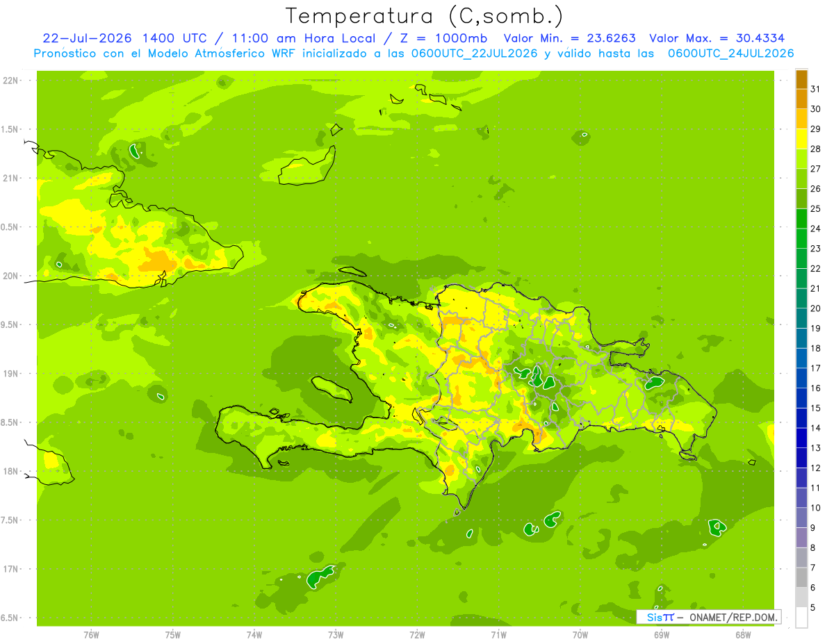Image resolution: width=834 pixels, height=644 pixels.
Task: Click the '18N' latitude label
Action: click(x=12, y=471)
